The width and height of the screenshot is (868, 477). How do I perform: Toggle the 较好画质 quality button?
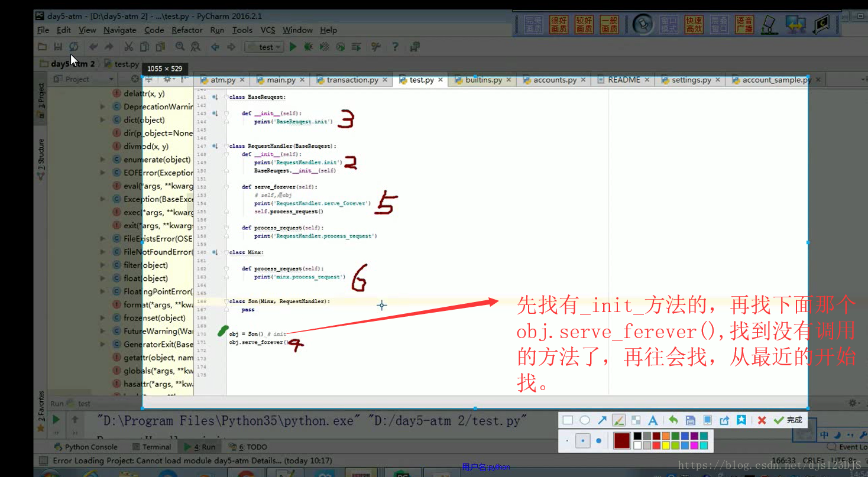point(584,24)
